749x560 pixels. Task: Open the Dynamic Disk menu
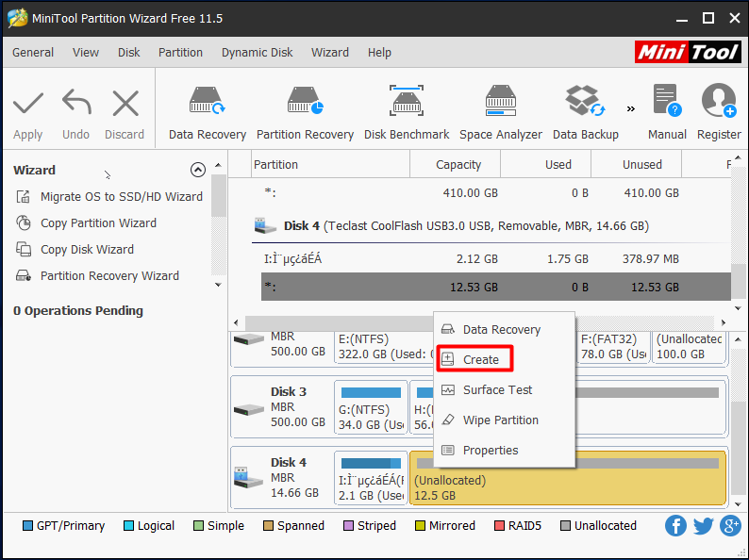point(257,53)
